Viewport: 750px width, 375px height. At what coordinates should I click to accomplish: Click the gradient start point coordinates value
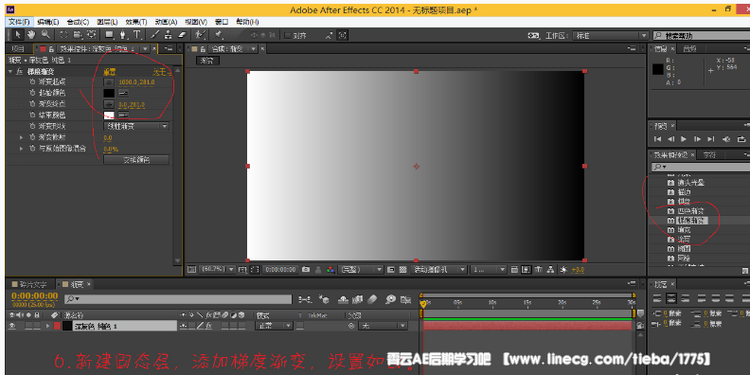pos(136,82)
